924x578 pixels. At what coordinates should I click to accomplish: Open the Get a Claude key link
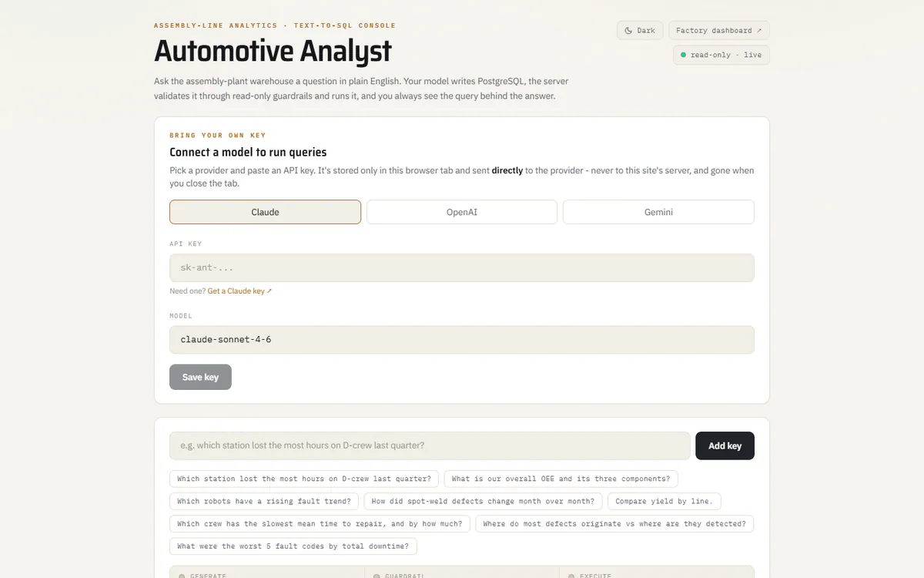point(239,291)
